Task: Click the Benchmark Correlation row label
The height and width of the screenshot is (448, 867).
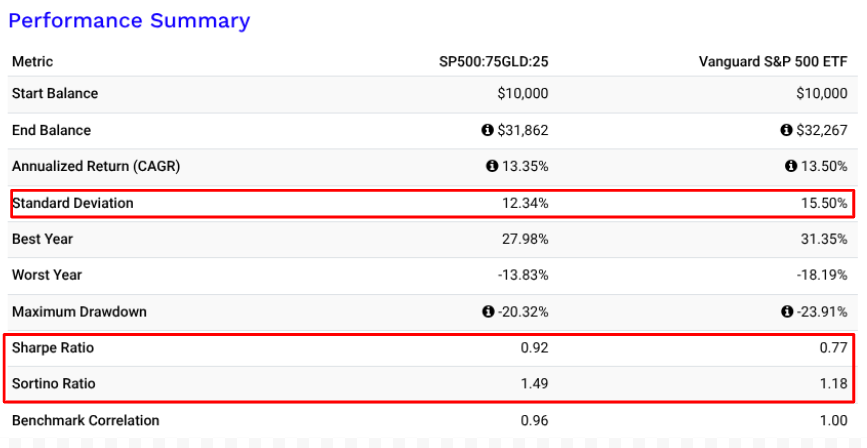Action: pos(85,421)
